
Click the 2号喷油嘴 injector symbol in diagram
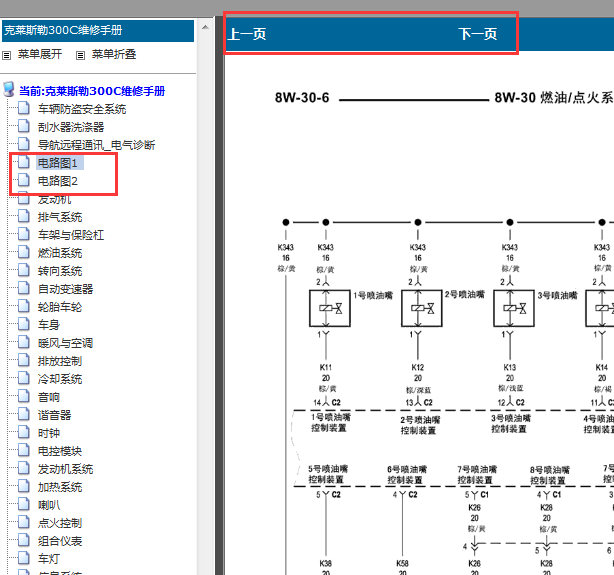point(422,308)
